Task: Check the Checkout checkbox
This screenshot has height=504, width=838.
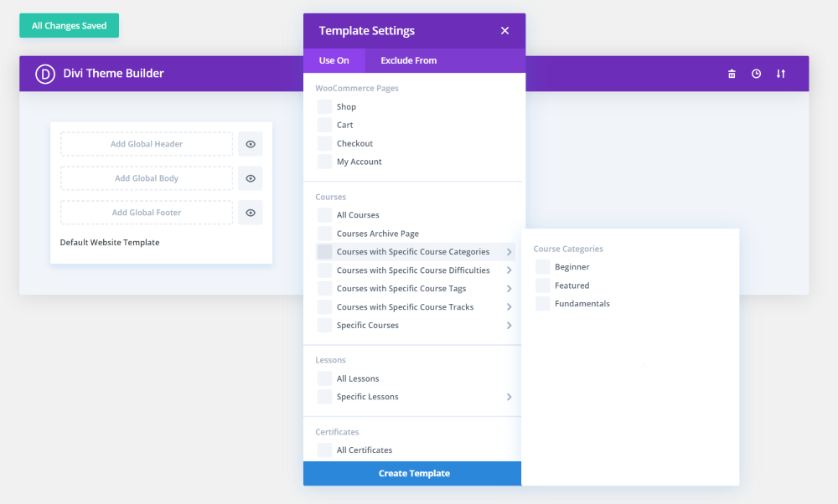Action: (x=324, y=143)
